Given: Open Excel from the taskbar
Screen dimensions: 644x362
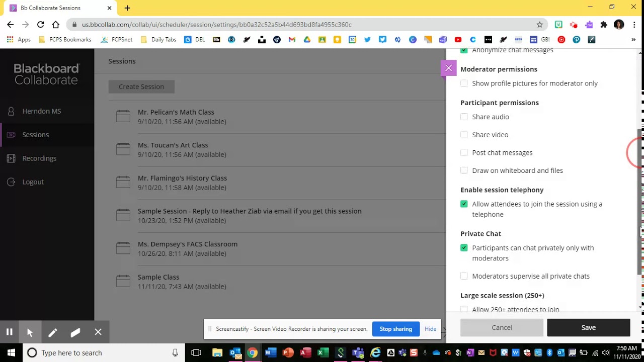Looking at the screenshot, I should coord(323,353).
